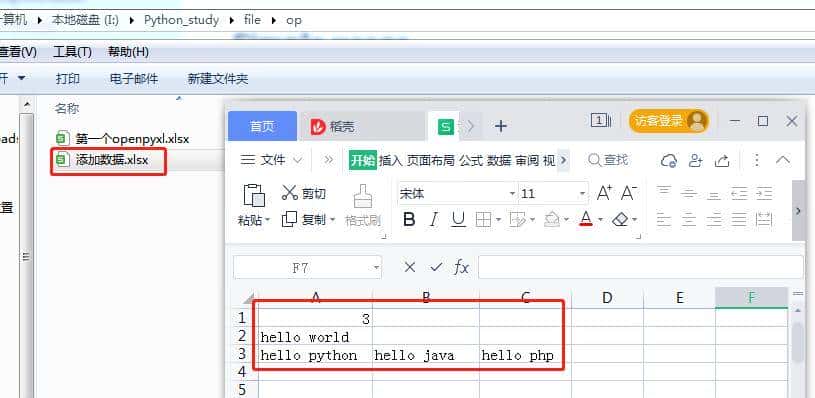Toggle center horizontal alignment

(689, 220)
